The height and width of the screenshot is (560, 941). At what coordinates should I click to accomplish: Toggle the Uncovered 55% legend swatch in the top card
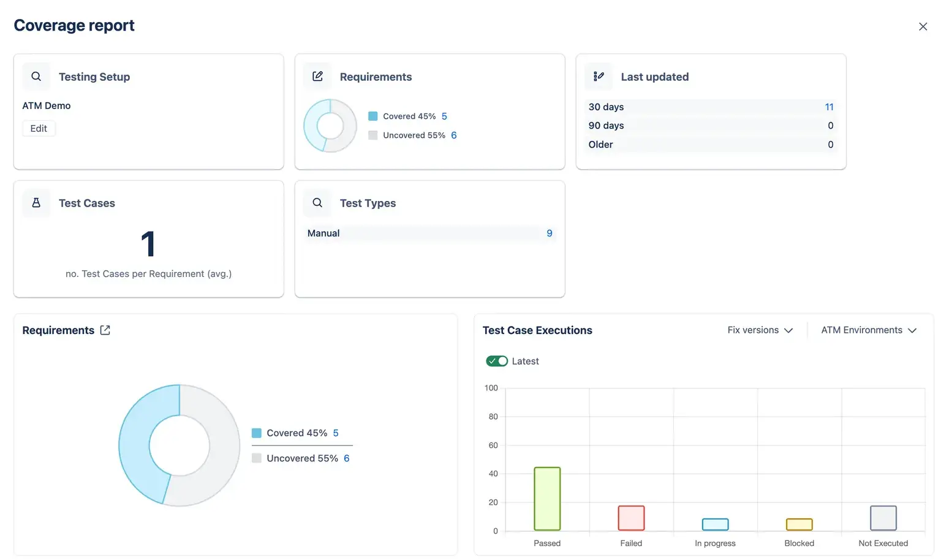tap(373, 135)
